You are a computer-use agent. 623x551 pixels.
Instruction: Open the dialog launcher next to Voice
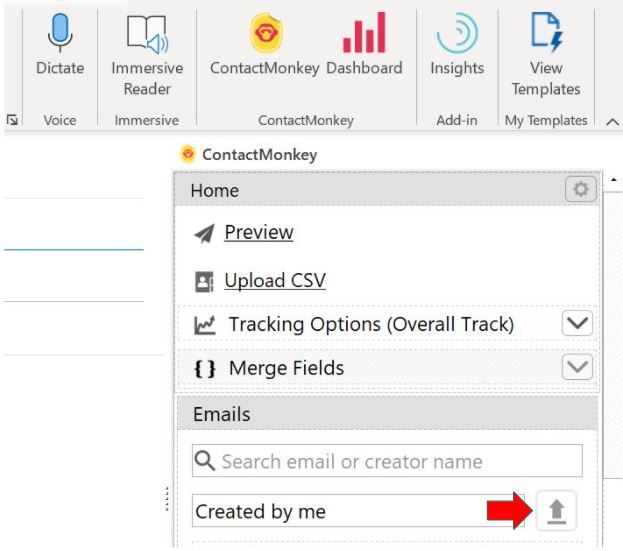click(x=12, y=120)
